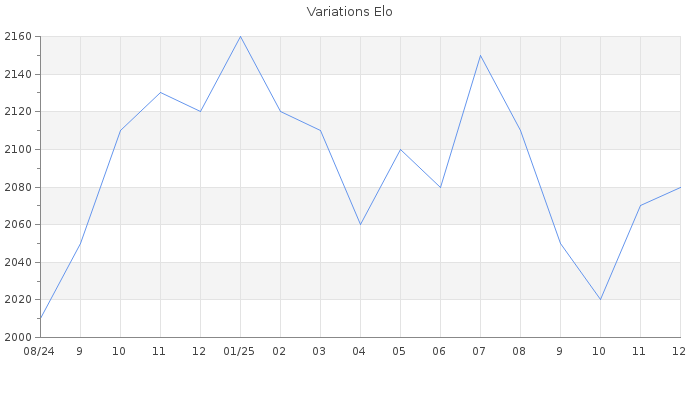Click the 06 x-axis label
Viewport: 700px width, 400px height.
(440, 352)
